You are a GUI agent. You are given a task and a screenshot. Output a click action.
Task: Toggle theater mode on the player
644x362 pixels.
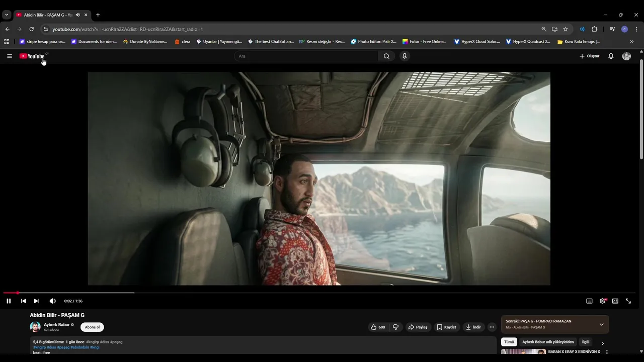[615, 301]
